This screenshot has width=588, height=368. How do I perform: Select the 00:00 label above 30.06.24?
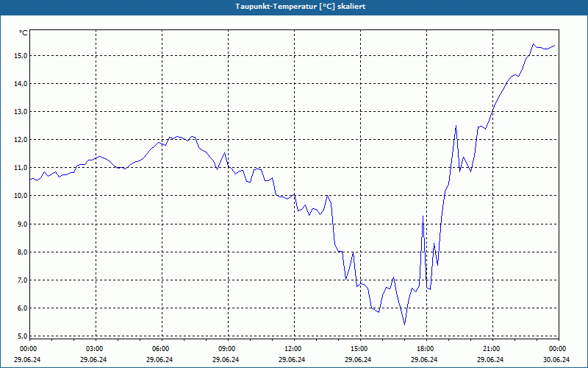pos(559,349)
